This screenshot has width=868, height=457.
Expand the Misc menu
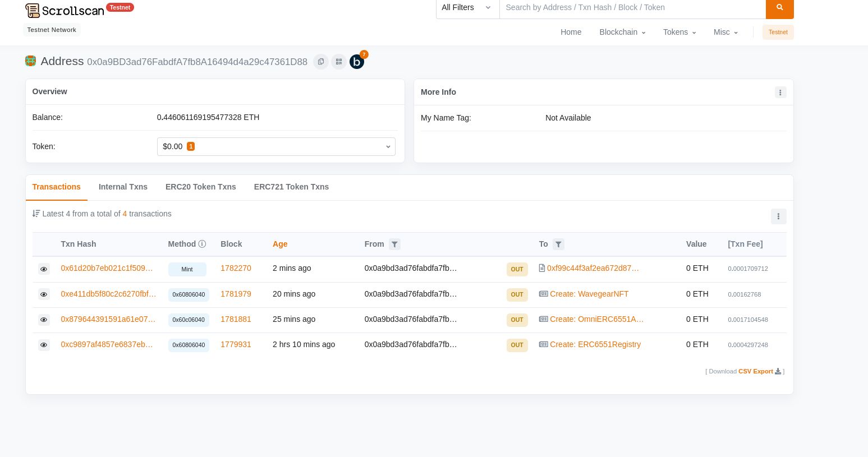[x=725, y=32]
